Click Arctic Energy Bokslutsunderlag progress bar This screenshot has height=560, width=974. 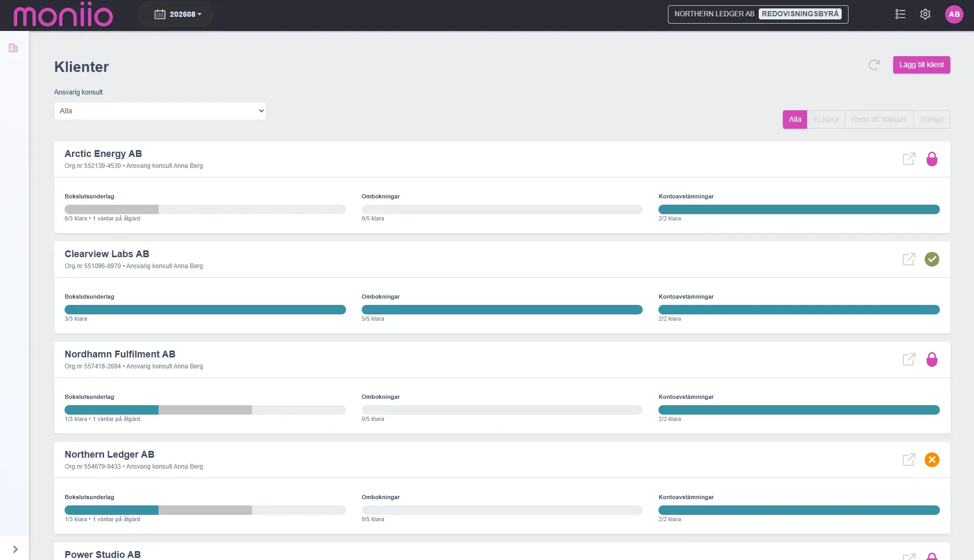coord(205,209)
